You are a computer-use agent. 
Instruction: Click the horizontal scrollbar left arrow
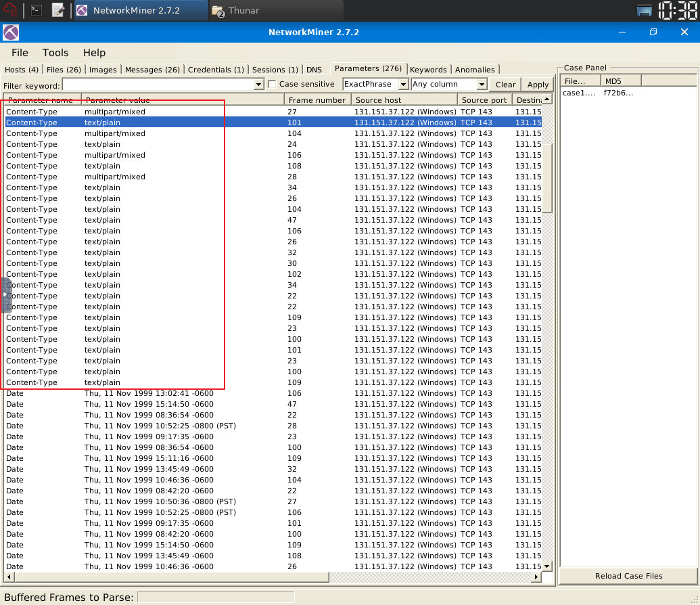pyautogui.click(x=8, y=577)
